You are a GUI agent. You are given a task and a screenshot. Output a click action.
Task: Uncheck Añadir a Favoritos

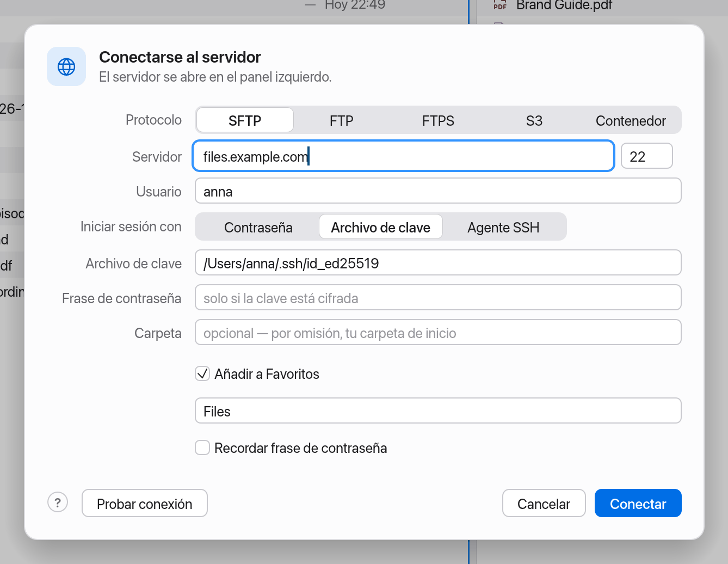click(x=202, y=373)
